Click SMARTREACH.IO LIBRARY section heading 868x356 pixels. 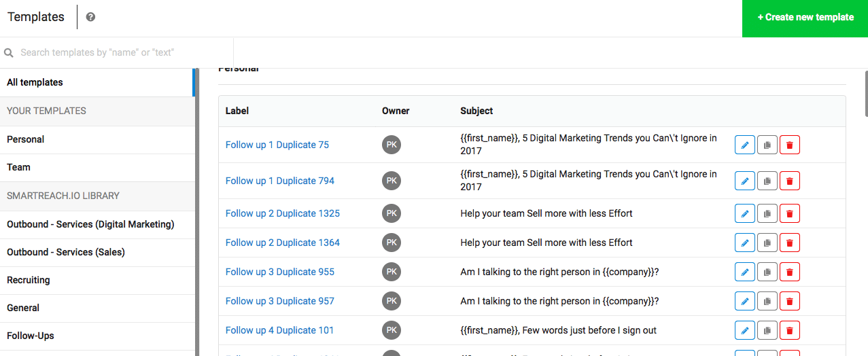63,196
